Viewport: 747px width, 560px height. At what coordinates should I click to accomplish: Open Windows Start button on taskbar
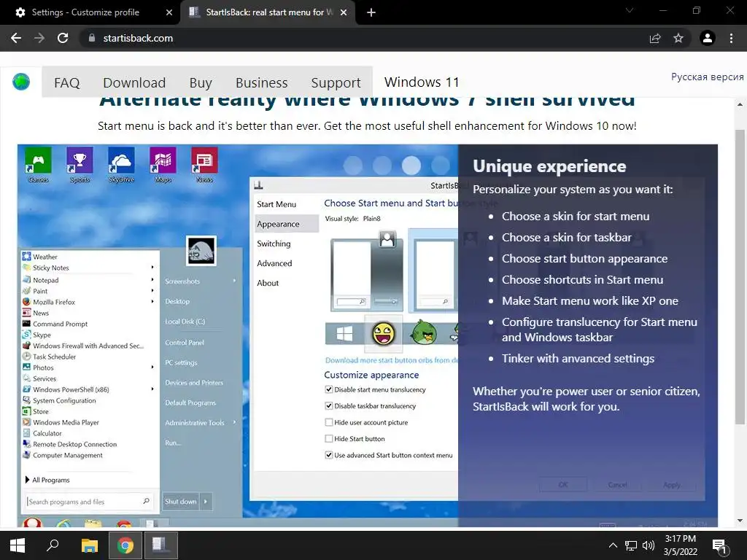[x=18, y=545]
